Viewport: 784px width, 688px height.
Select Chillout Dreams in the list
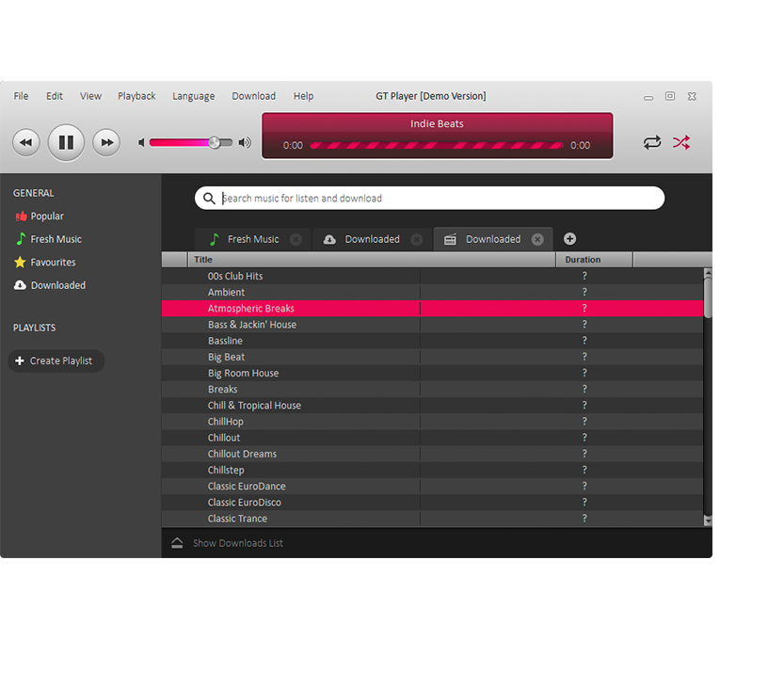(x=242, y=454)
